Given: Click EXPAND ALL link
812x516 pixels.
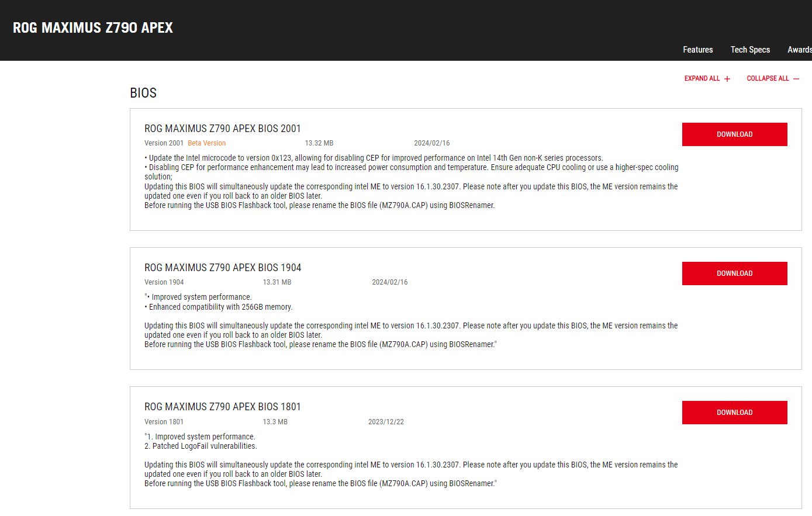Looking at the screenshot, I should 702,78.
